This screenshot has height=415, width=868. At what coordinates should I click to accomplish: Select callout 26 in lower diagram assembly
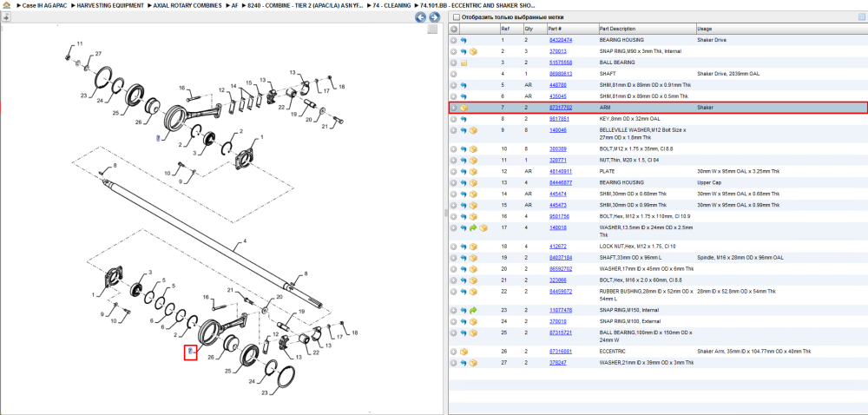211,357
